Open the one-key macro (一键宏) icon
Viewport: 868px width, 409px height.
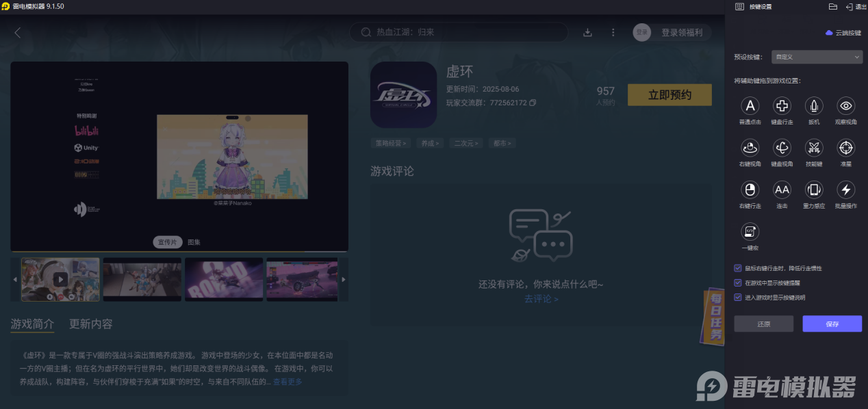[750, 232]
